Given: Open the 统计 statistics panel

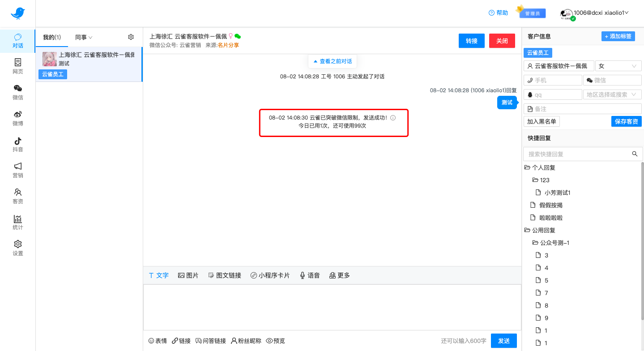Looking at the screenshot, I should [17, 222].
